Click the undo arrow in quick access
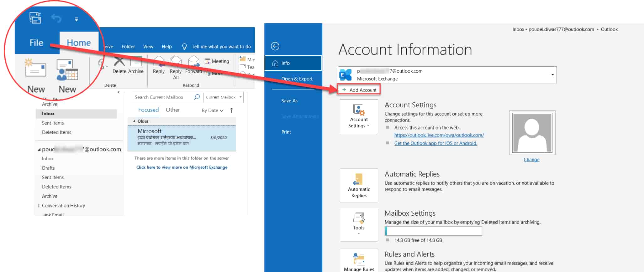Image resolution: width=644 pixels, height=272 pixels. (56, 18)
